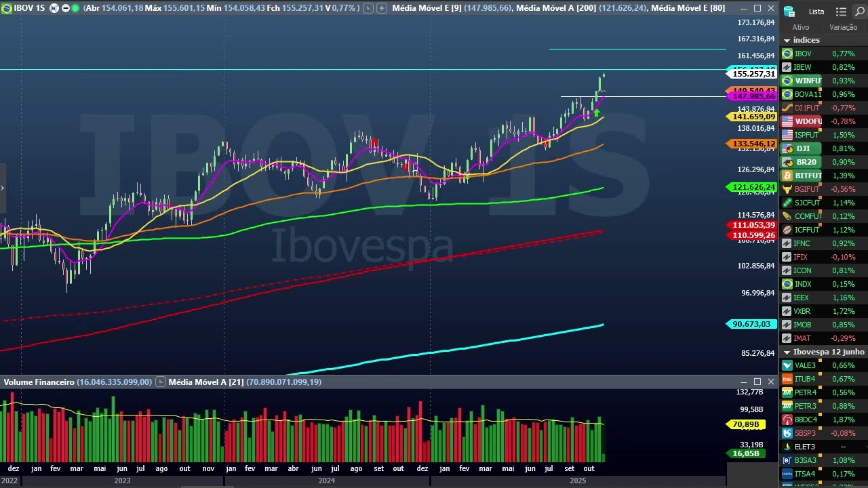Click the DJI asset icon
The width and height of the screenshot is (868, 488).
787,148
